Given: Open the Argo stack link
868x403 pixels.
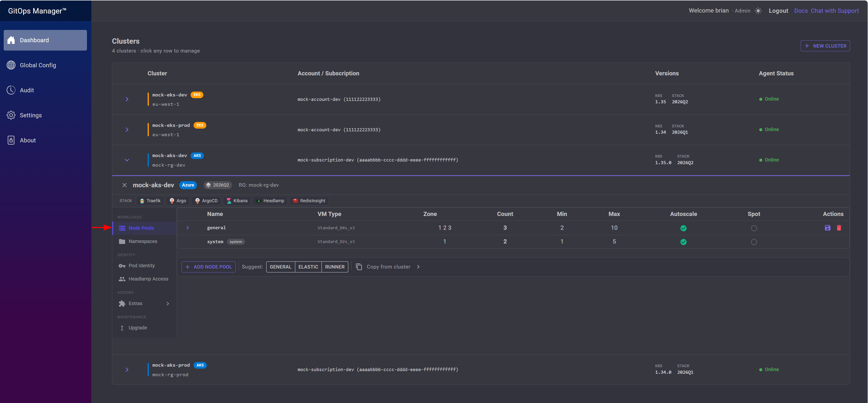Looking at the screenshot, I should [x=178, y=201].
